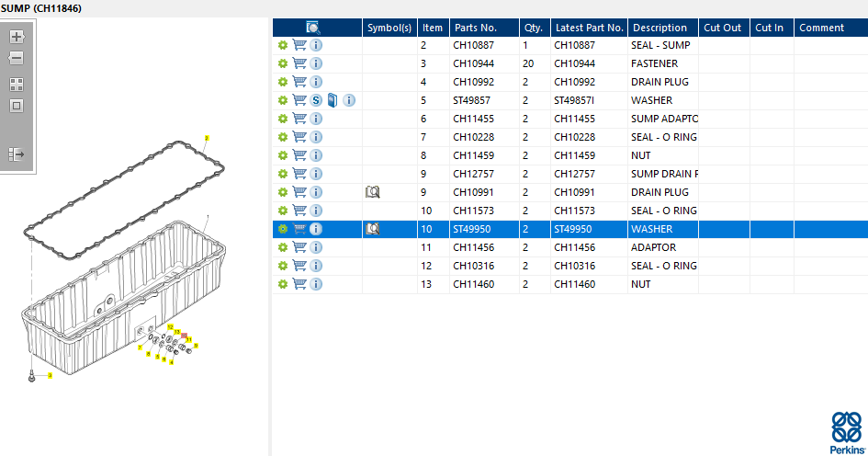Click the Perkins logo
Image resolution: width=868 pixels, height=456 pixels.
848,433
